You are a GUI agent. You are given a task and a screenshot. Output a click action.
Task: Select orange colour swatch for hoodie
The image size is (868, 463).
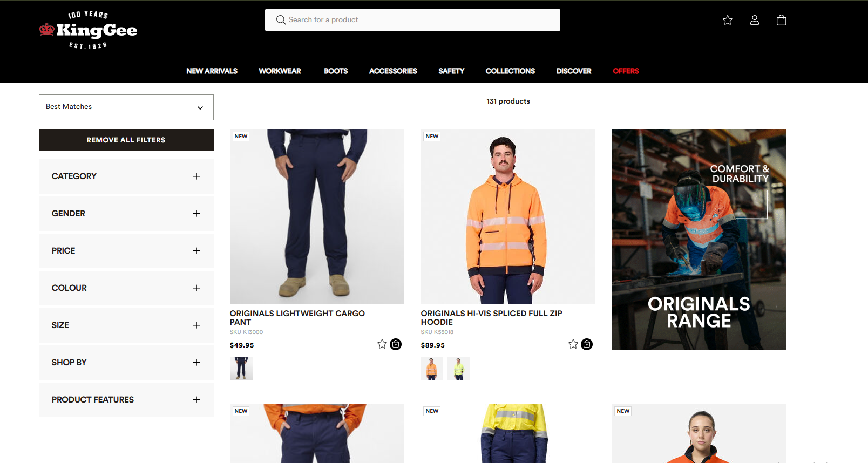432,369
